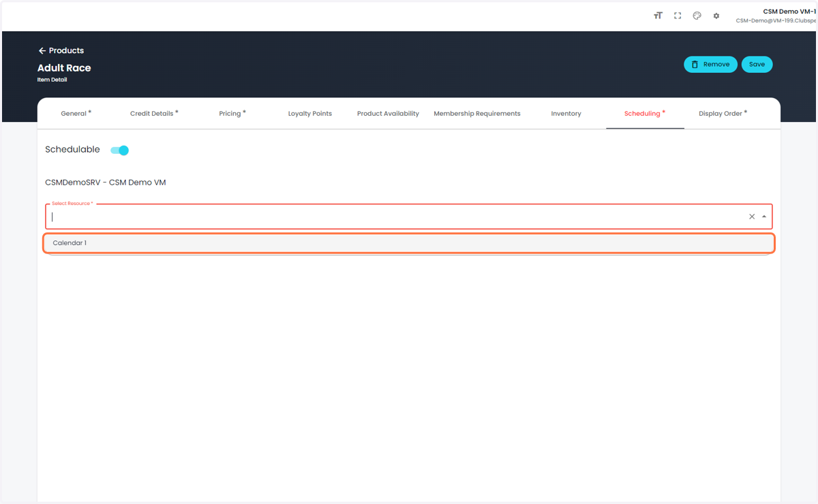The height and width of the screenshot is (504, 818).
Task: Collapse the Select Resource dropdown arrow
Action: (764, 217)
